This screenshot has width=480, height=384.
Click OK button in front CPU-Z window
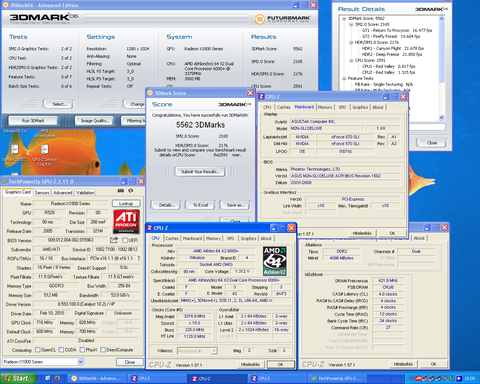pyautogui.click(x=280, y=364)
